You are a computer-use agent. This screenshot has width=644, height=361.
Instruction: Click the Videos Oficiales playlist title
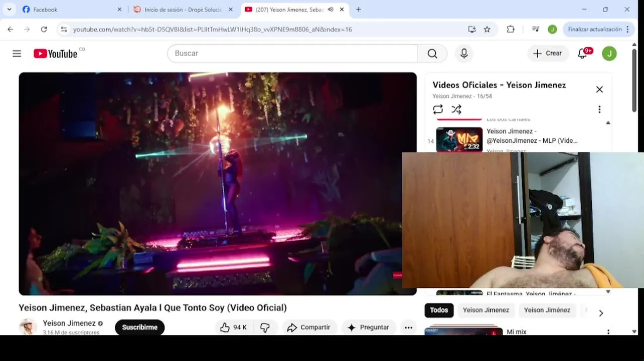click(499, 85)
